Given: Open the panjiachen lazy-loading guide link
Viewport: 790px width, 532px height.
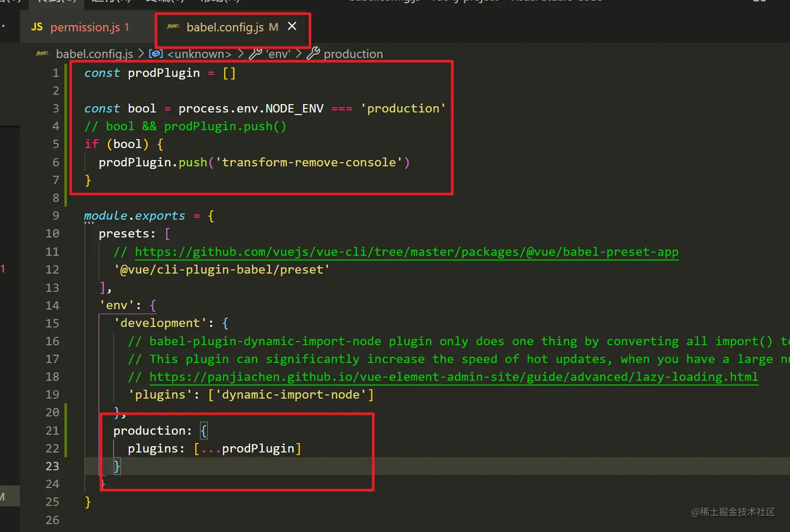Looking at the screenshot, I should [x=454, y=377].
